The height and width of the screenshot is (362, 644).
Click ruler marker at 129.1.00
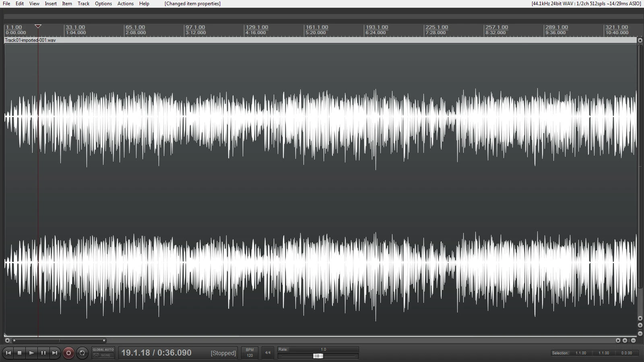tap(257, 28)
